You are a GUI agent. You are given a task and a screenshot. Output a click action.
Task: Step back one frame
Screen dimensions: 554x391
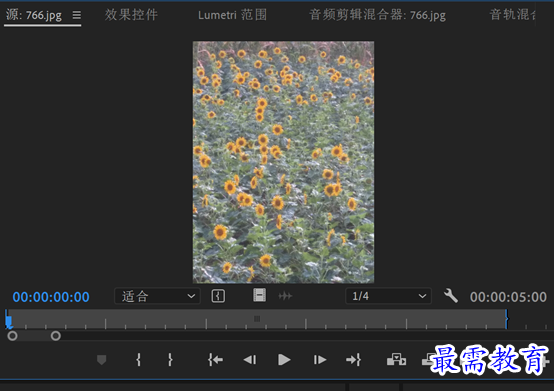point(250,360)
